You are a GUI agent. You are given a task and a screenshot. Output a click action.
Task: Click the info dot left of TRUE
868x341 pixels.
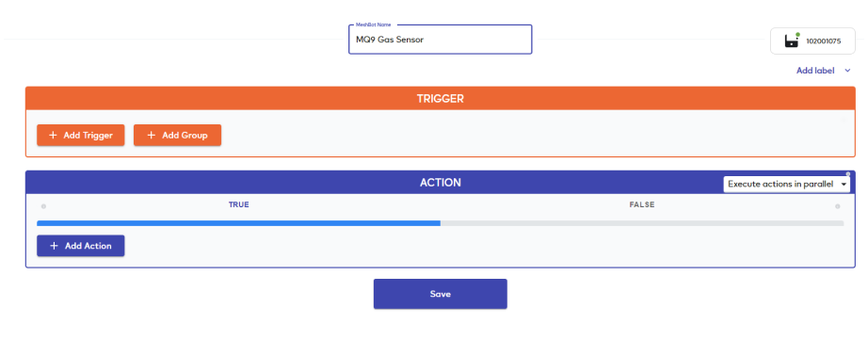[x=43, y=206]
